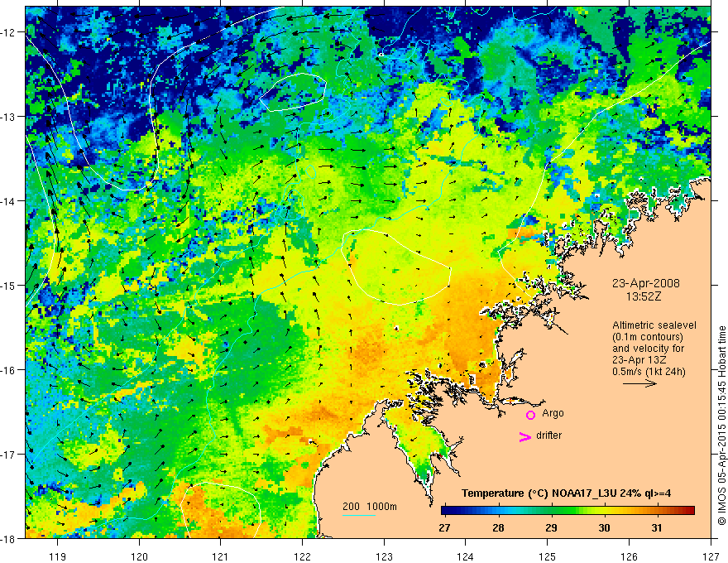Click the IMOS copyright timestamp text
Screen dimensions: 728x563
(721, 426)
